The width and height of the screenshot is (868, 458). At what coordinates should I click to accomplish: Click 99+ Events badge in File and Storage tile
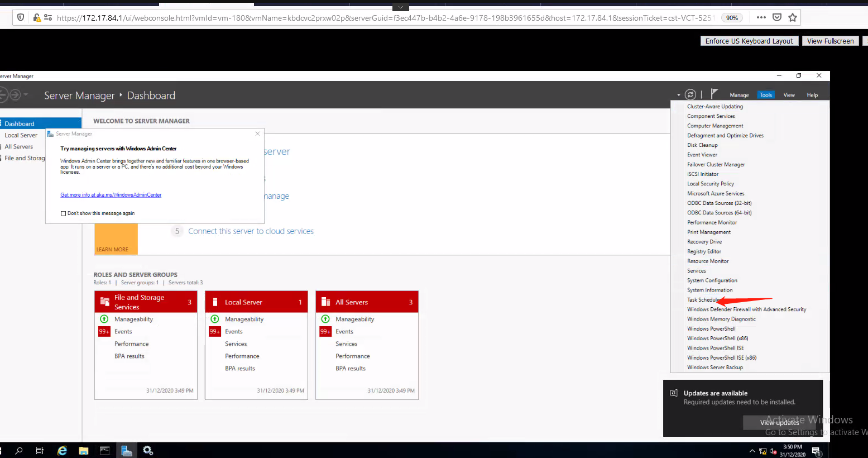(x=104, y=331)
